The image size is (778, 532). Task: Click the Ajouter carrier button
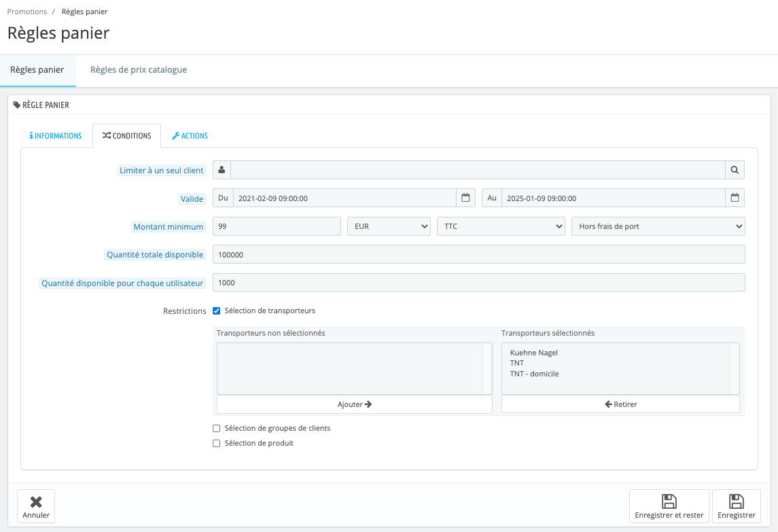(x=354, y=404)
